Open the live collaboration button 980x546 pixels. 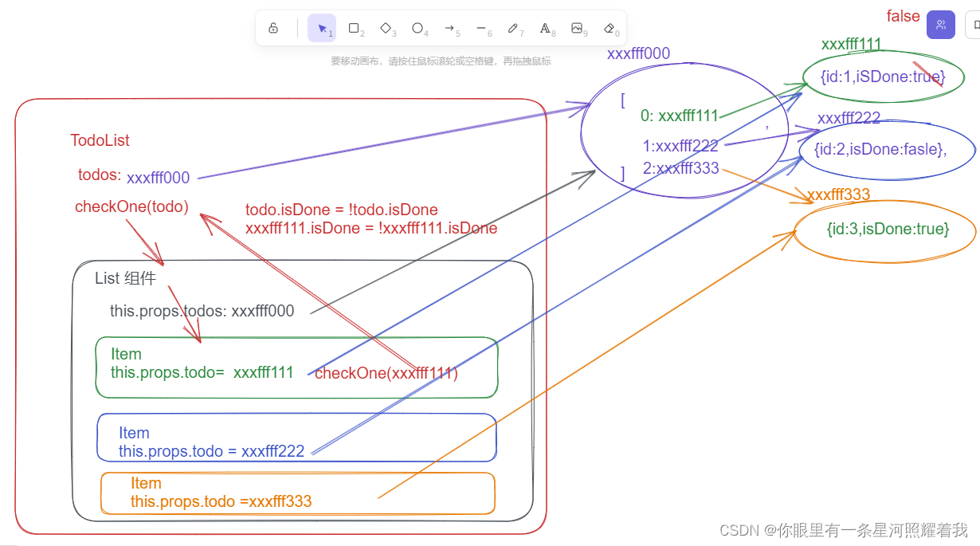click(x=941, y=25)
